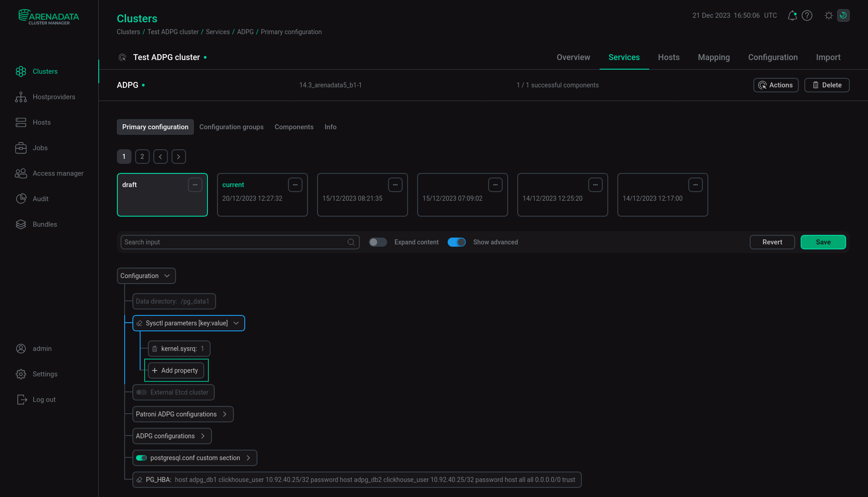868x497 pixels.
Task: Click the Delete service button
Action: (x=827, y=85)
